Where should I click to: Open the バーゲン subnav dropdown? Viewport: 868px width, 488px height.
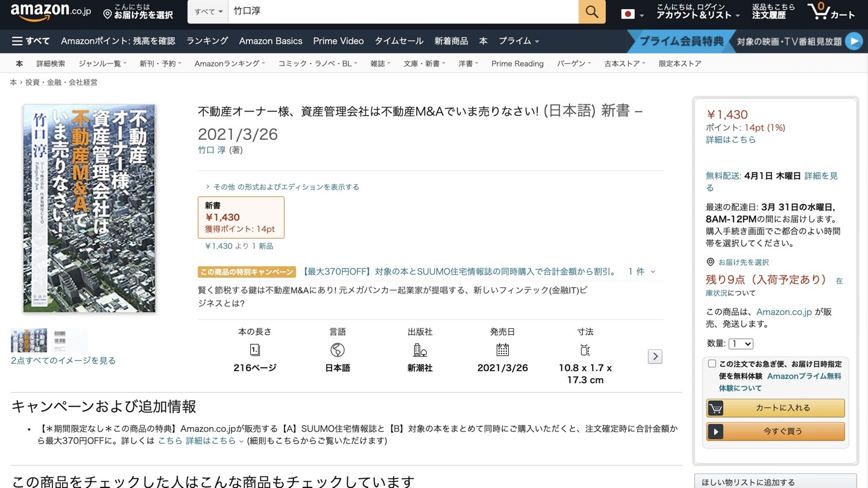tap(574, 64)
